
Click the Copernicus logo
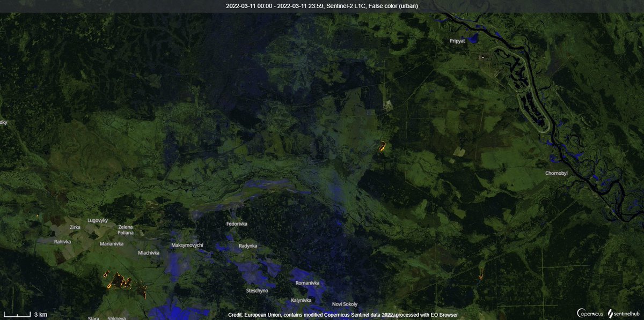[590, 313]
